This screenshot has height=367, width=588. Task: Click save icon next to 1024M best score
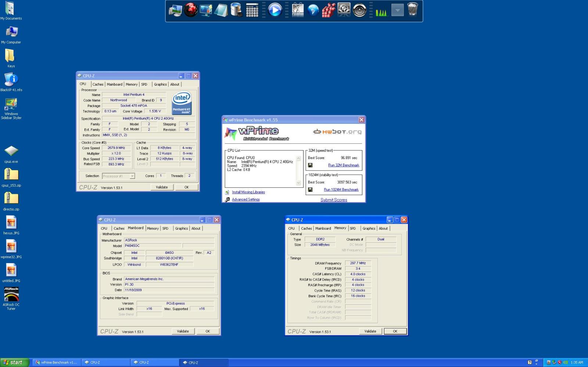click(310, 190)
